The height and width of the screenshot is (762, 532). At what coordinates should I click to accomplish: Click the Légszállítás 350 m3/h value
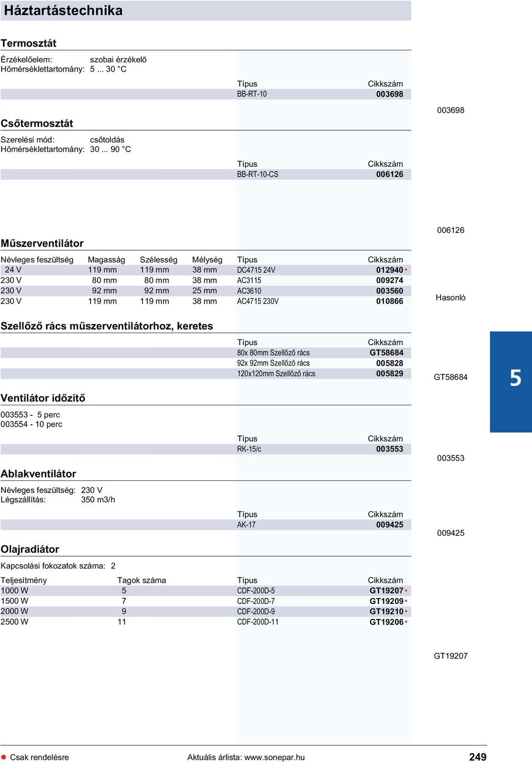point(98,500)
